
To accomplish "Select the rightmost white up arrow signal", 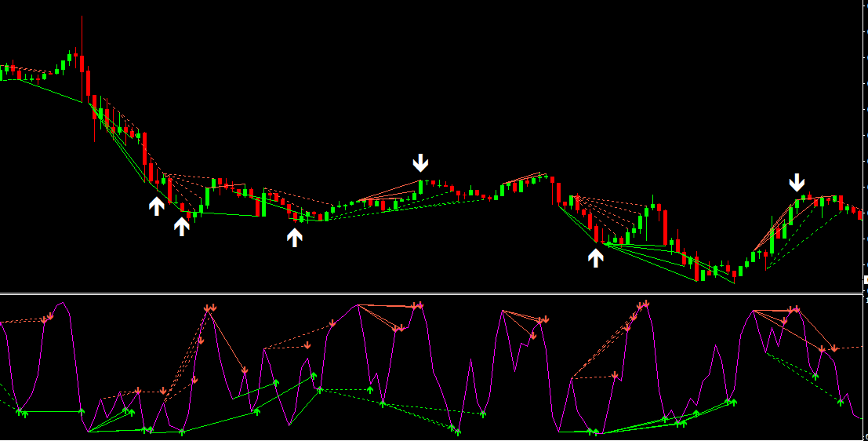I will point(596,257).
